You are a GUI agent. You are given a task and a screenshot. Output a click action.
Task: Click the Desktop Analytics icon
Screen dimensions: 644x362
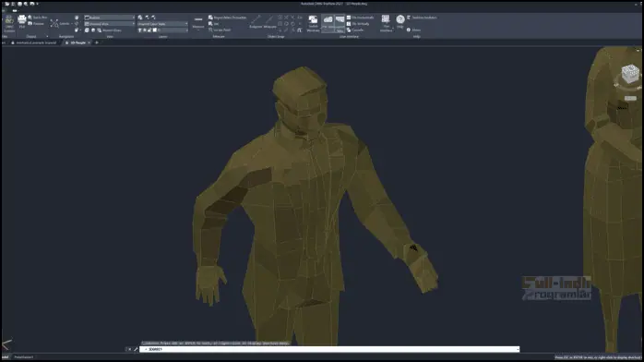point(422,18)
